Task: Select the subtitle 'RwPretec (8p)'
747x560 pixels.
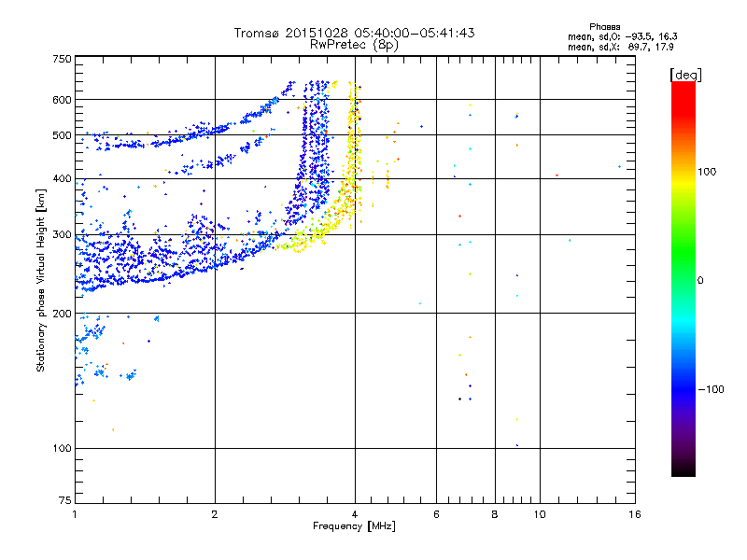Action: pyautogui.click(x=354, y=45)
